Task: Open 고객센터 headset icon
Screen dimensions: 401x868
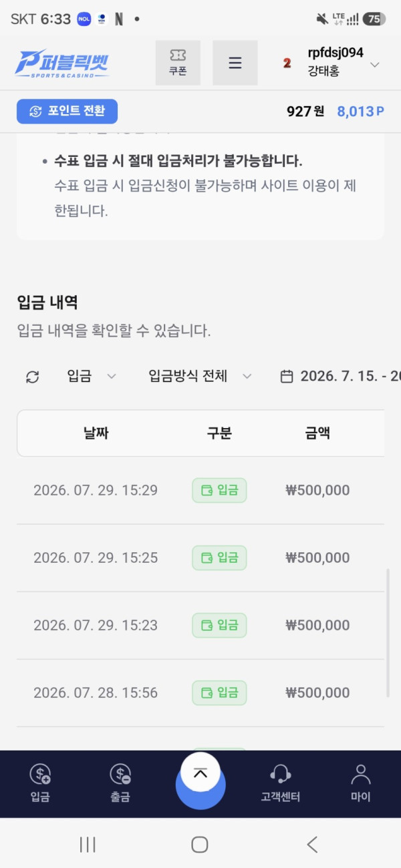Action: [281, 783]
